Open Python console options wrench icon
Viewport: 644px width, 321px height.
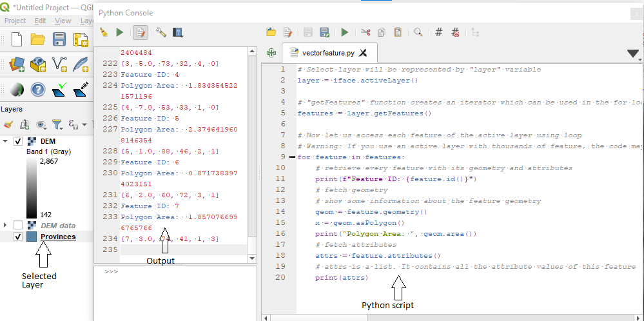161,32
